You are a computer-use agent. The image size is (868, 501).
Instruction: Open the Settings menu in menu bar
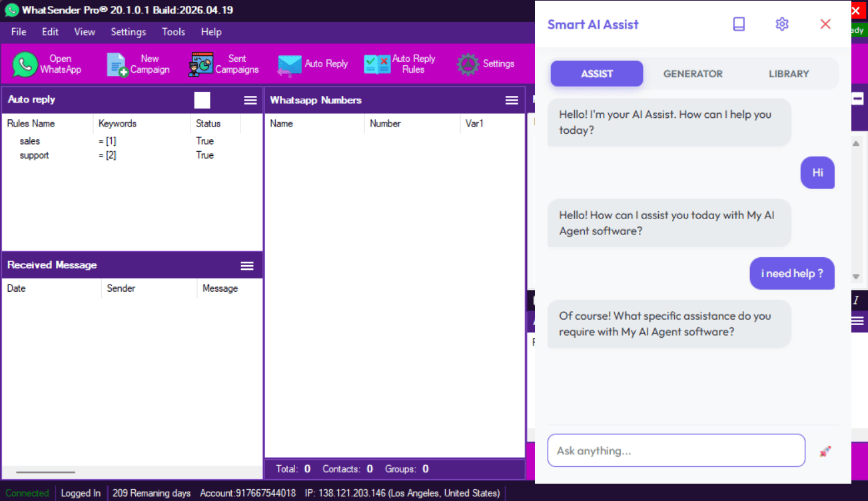point(128,32)
